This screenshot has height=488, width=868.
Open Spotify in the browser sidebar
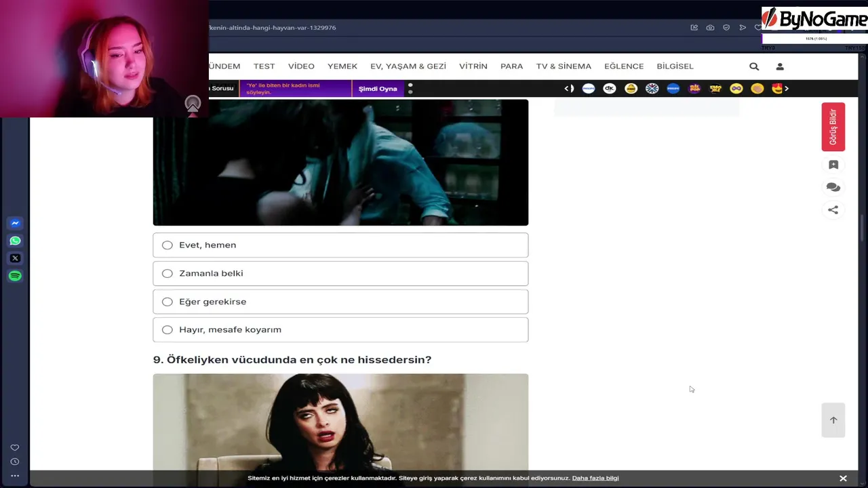pos(15,276)
